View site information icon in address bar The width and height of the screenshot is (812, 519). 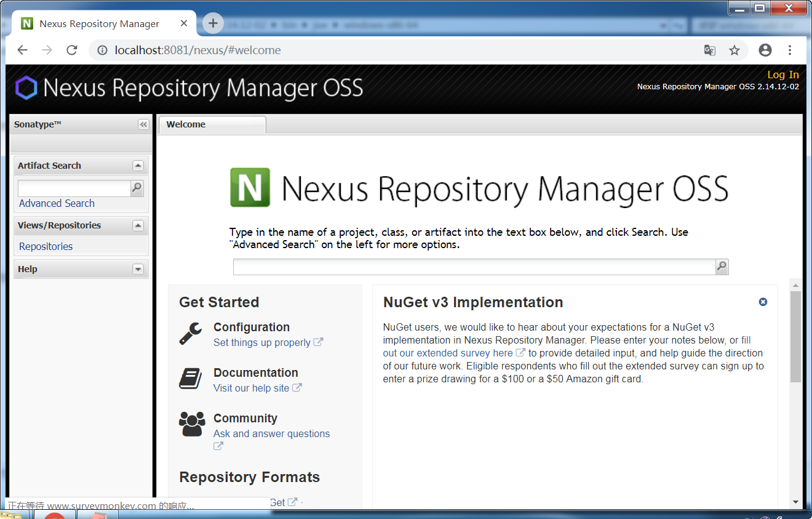103,50
